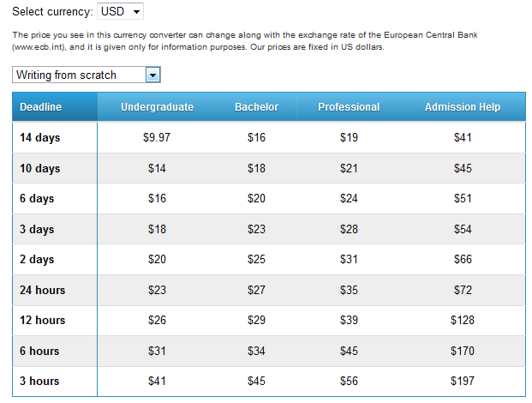
Task: Click the $9.97 Undergraduate price
Action: click(x=157, y=137)
